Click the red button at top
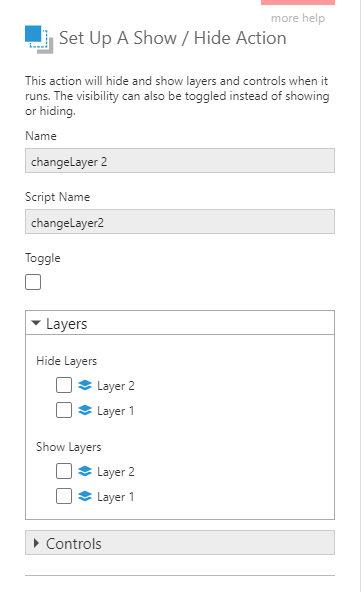This screenshot has height=592, width=361. tap(298, 2)
